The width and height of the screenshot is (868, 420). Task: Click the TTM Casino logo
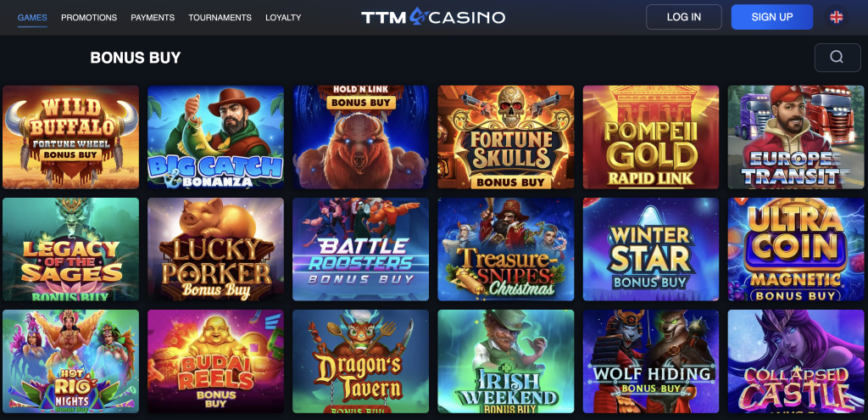coord(433,17)
